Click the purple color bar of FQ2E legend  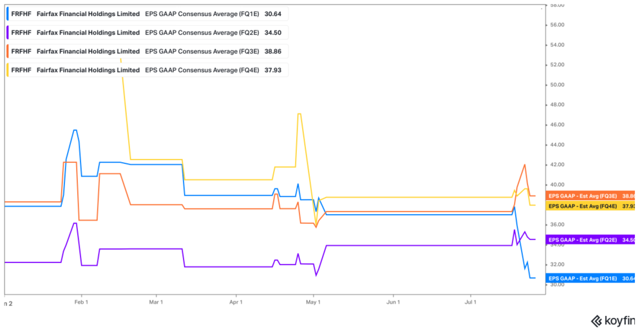pyautogui.click(x=7, y=33)
